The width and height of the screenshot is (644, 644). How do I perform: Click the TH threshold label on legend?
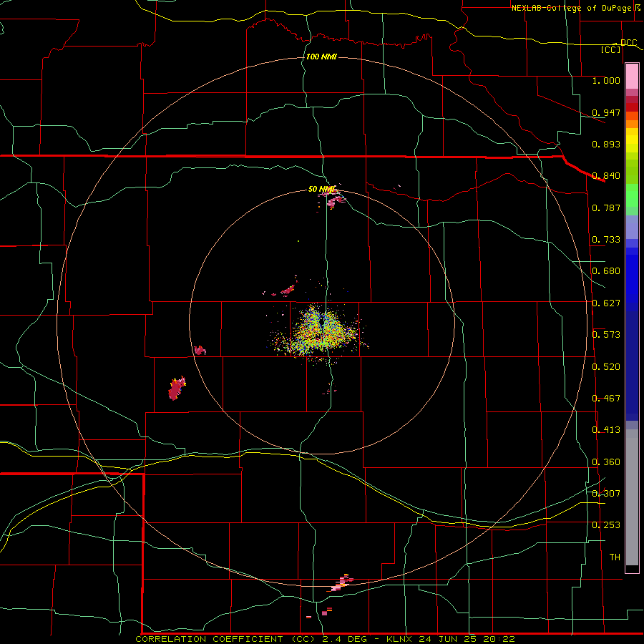pos(615,557)
